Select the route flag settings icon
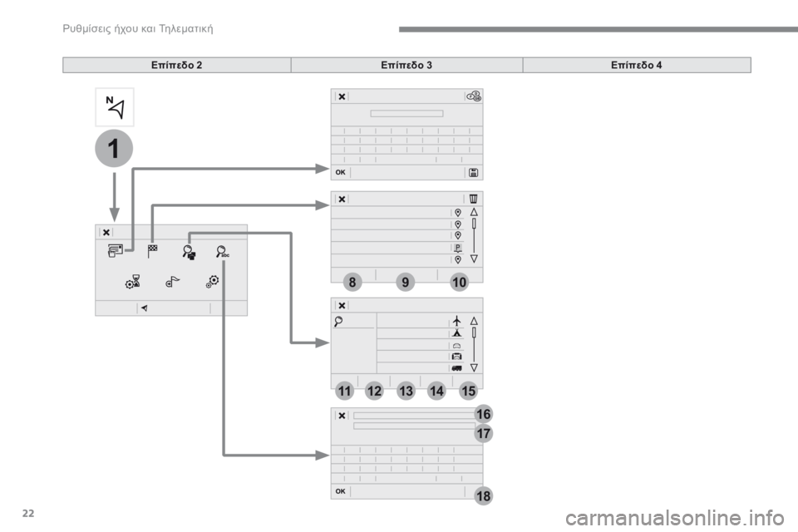 tap(172, 282)
